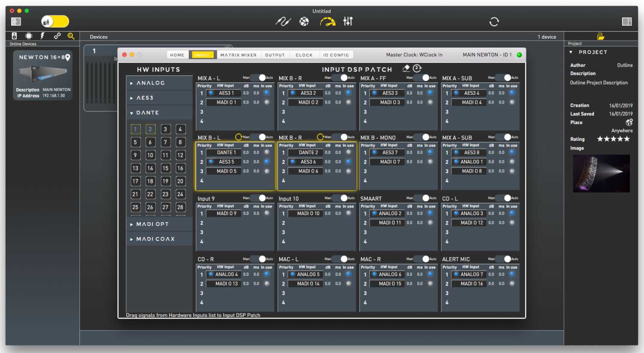Viewport: 644px width, 353px height.
Task: Click the yellow folder icon above Project
Action: (x=601, y=37)
